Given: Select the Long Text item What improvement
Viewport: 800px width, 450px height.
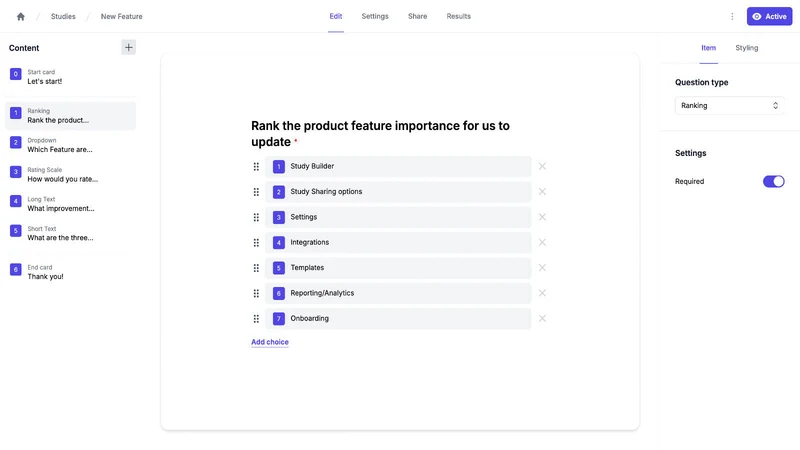Looking at the screenshot, I should coord(70,204).
